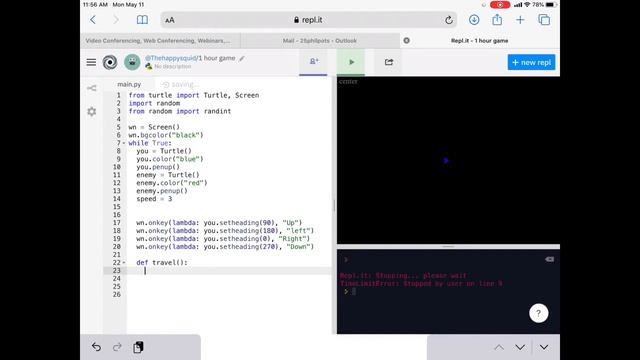Open @Thehappysquid profile link

pyautogui.click(x=171, y=58)
